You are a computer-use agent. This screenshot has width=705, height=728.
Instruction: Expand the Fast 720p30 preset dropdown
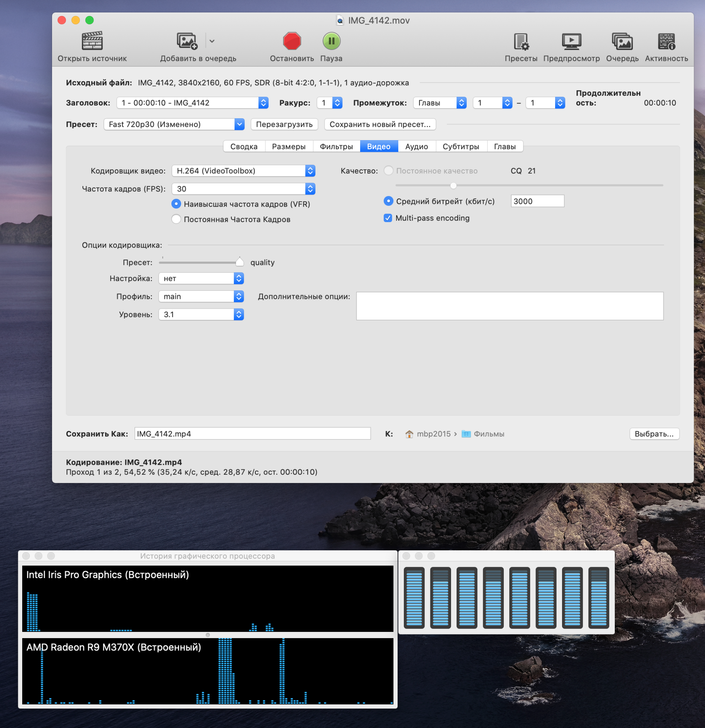[174, 124]
